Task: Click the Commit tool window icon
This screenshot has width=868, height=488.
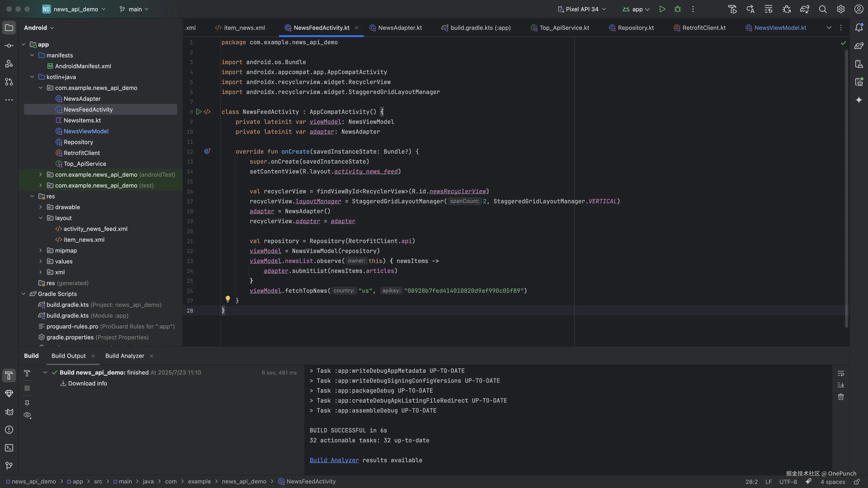Action: tap(9, 45)
